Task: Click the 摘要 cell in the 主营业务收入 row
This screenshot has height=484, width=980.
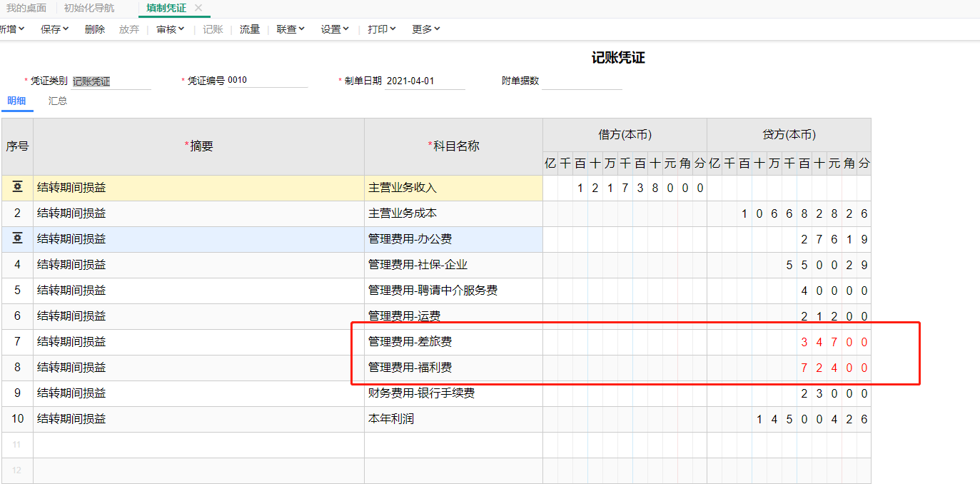Action: click(199, 188)
